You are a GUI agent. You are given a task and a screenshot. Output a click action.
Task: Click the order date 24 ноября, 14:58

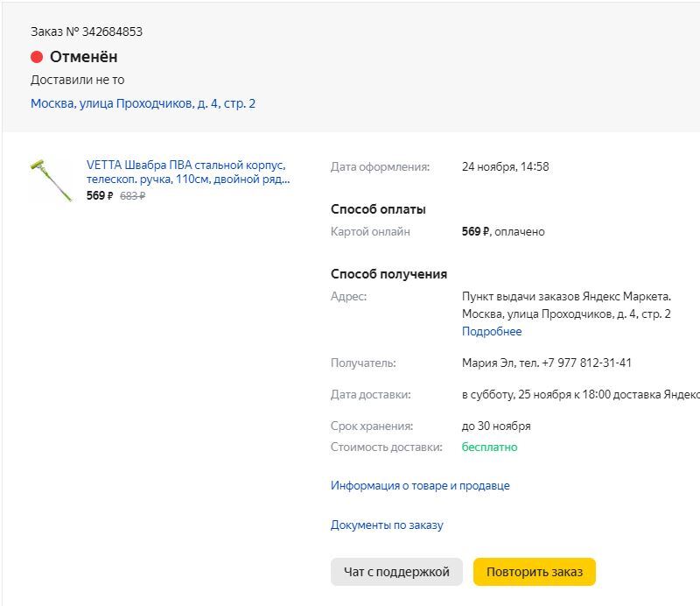click(x=505, y=166)
